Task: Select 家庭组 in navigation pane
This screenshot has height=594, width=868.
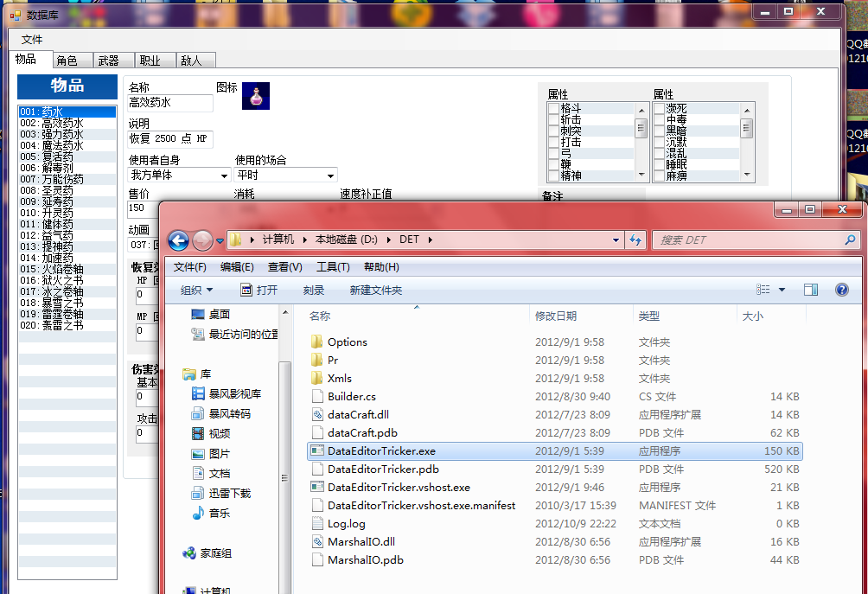Action: tap(207, 553)
